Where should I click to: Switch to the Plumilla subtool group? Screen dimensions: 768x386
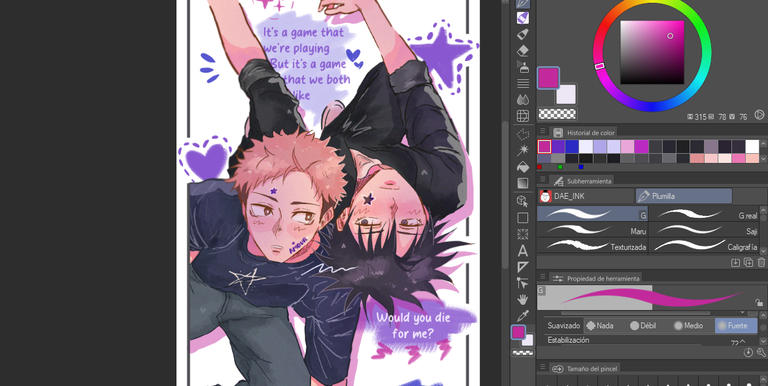(684, 196)
